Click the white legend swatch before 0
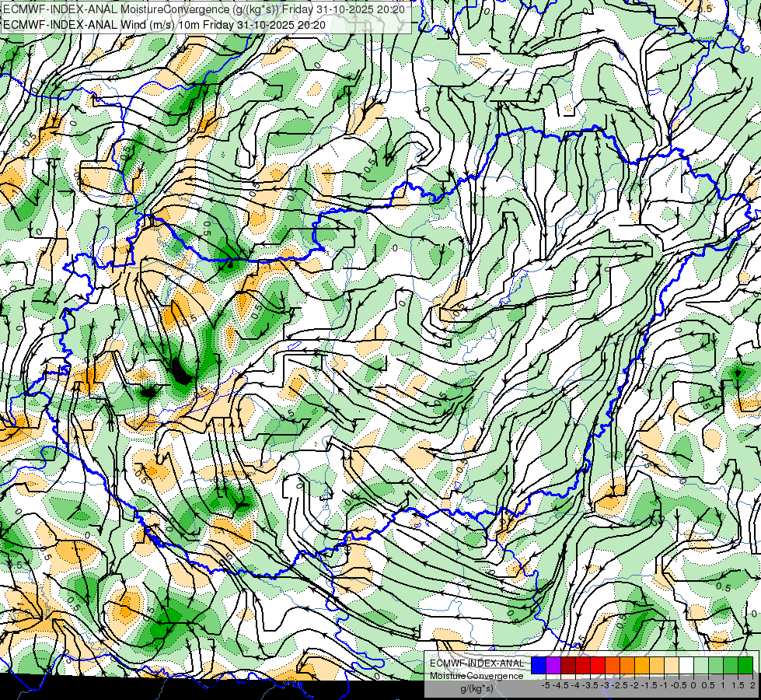Screen dimensions: 761x700 pos(686,665)
